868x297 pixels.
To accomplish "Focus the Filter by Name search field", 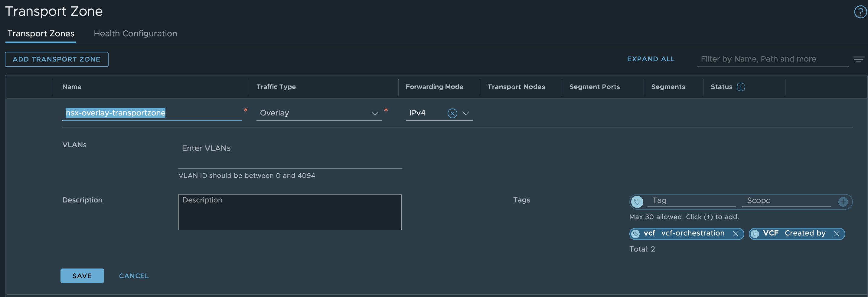I will point(772,59).
